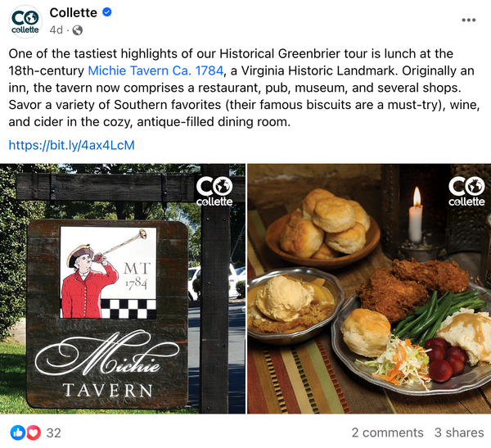The height and width of the screenshot is (448, 491).
Task: Click the blue verified badge
Action: coord(107,12)
